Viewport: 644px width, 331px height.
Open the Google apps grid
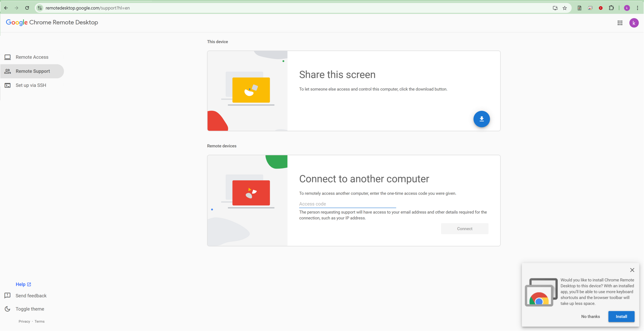pyautogui.click(x=620, y=23)
